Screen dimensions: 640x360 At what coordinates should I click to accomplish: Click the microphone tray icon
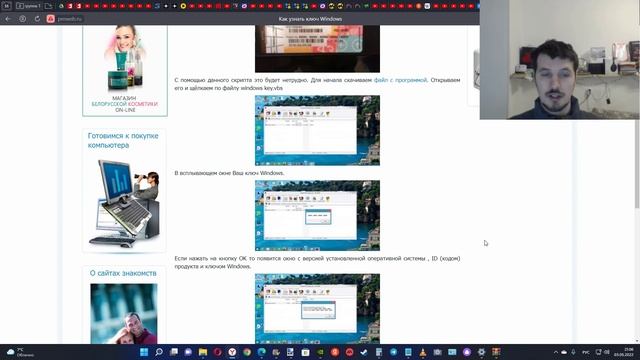click(573, 352)
